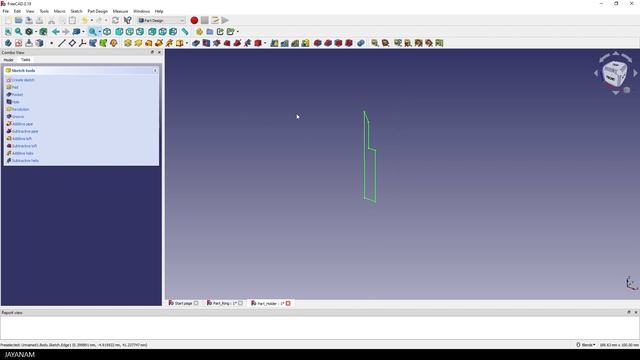The width and height of the screenshot is (640, 360).
Task: Click the Open file folder icon
Action: (19, 20)
